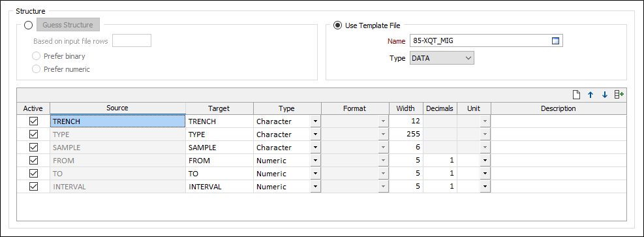Open the DATA type dropdown

[442, 58]
